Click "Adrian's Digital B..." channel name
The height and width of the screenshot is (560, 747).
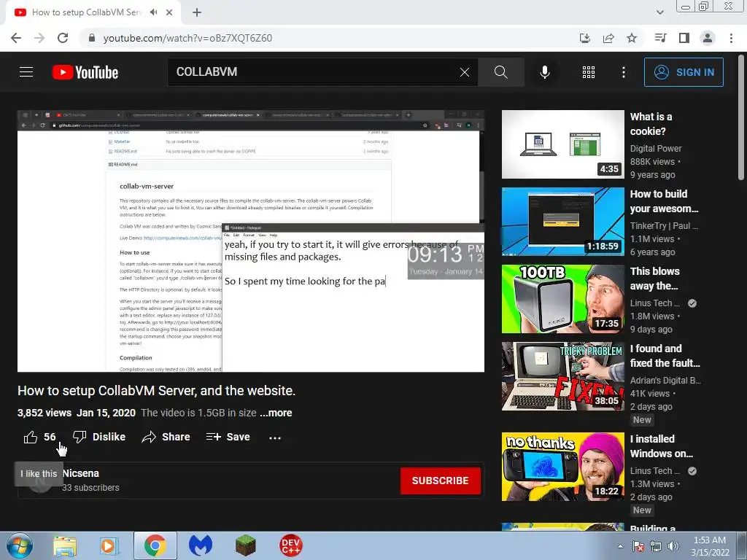pyautogui.click(x=665, y=380)
